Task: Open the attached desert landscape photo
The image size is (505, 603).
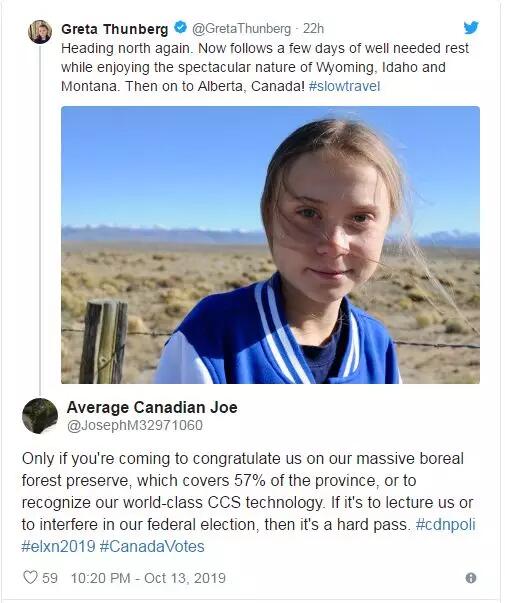Action: point(270,245)
